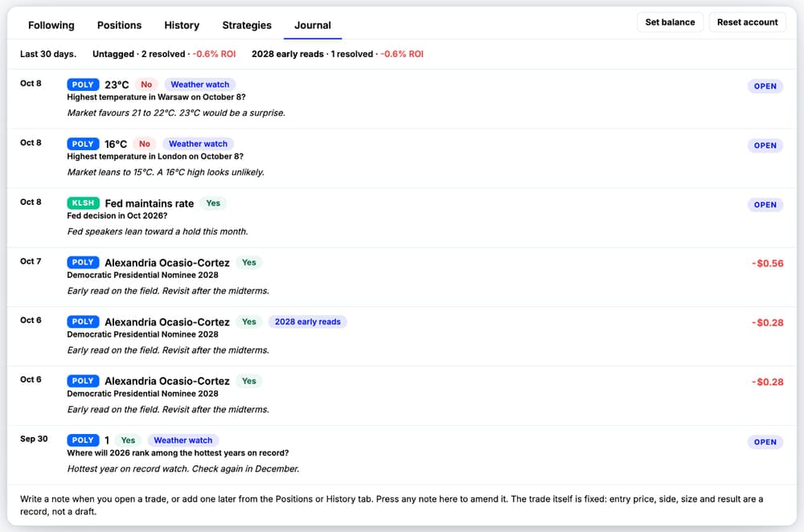
Task: Go to the History tab
Action: point(182,25)
